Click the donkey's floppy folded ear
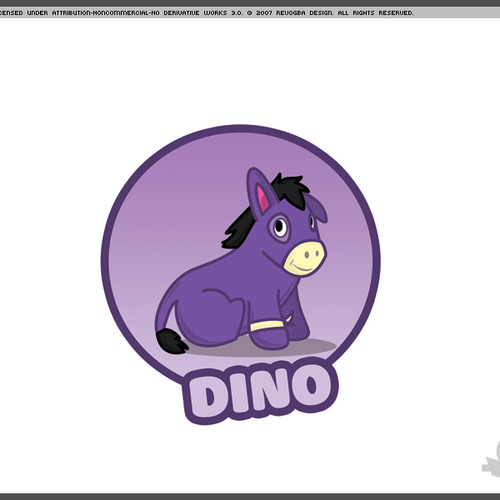 (318, 208)
